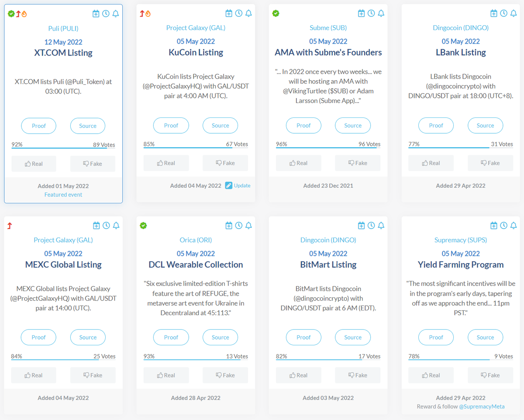
Task: Open Source for BitMart Listing
Action: (x=353, y=337)
